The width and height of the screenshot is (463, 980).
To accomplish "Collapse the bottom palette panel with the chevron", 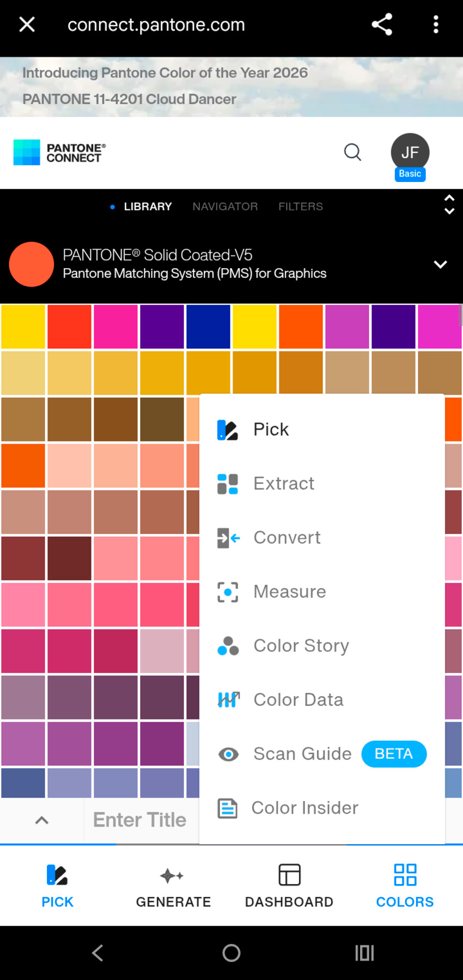I will tap(41, 820).
